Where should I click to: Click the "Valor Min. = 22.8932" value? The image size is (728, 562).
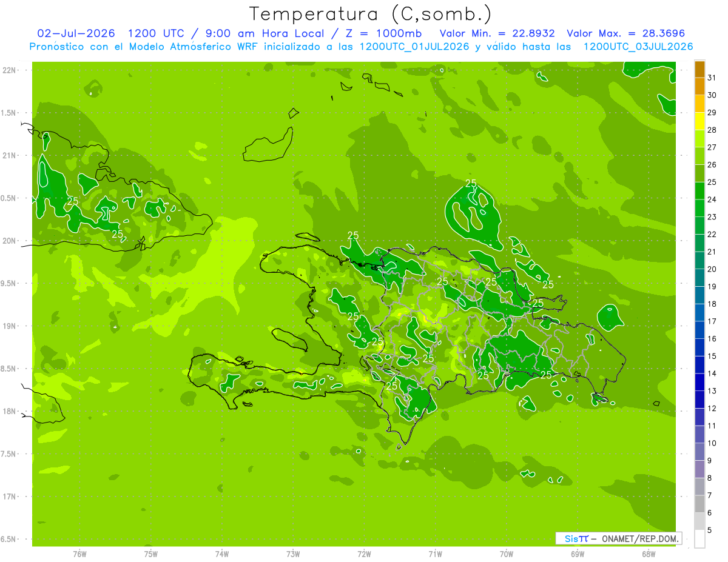(497, 33)
